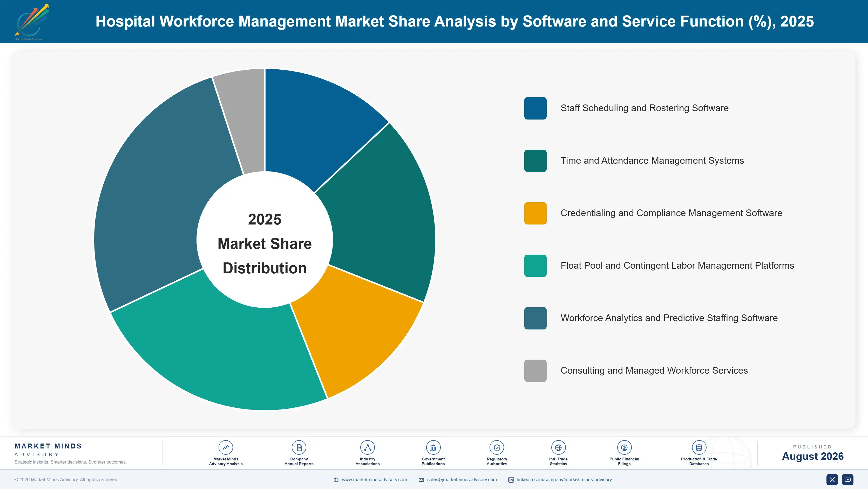
Task: Click the X social icon in footer
Action: click(832, 480)
